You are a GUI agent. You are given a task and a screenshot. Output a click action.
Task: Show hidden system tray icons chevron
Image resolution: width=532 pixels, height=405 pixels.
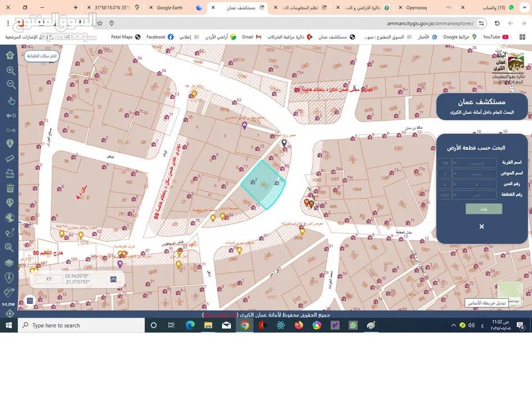[x=453, y=325]
